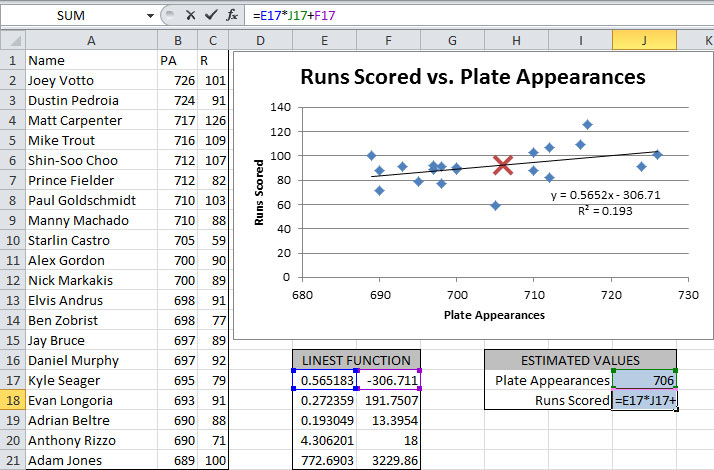This screenshot has height=470, width=714.
Task: Select column J header
Action: [644, 40]
